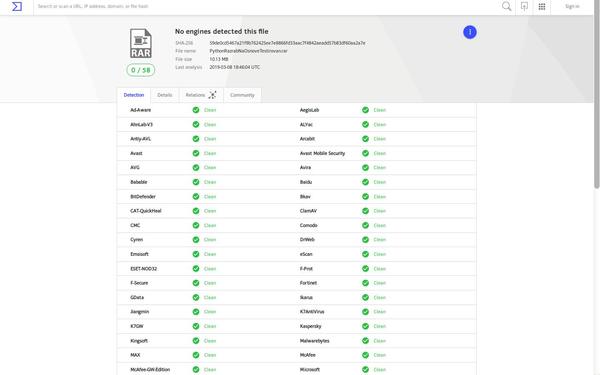600x375 pixels.
Task: Click the RAR file type icon
Action: [x=141, y=43]
